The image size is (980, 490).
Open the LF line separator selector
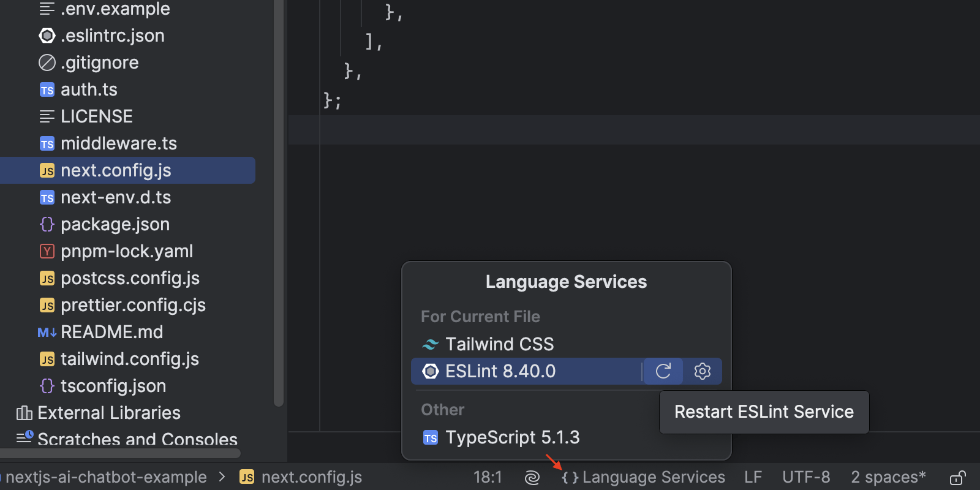coord(753,477)
